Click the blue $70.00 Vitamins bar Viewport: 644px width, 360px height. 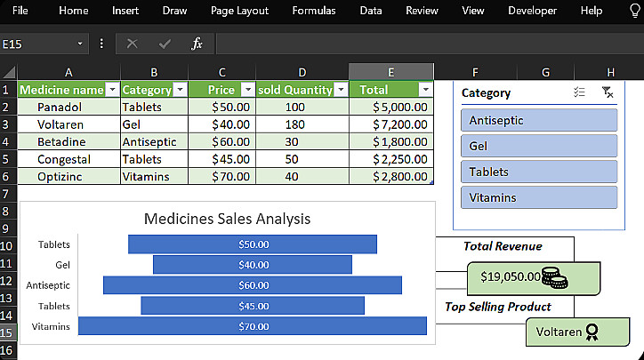click(x=253, y=326)
